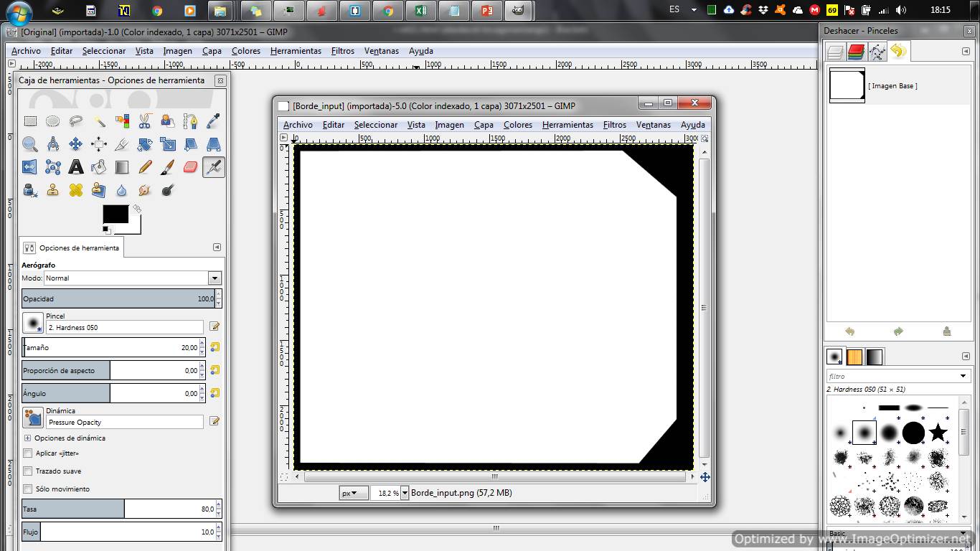The height and width of the screenshot is (551, 980).
Task: Select the Crop knife tool
Action: point(122,144)
